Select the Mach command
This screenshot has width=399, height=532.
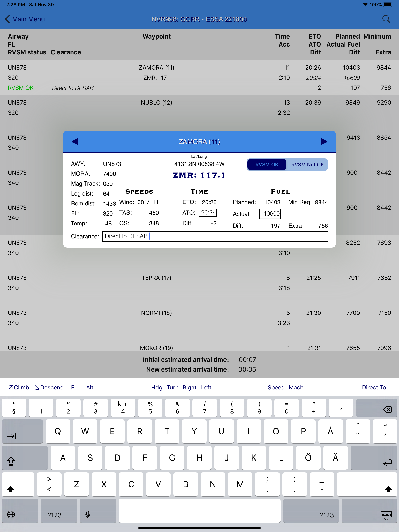(296, 387)
